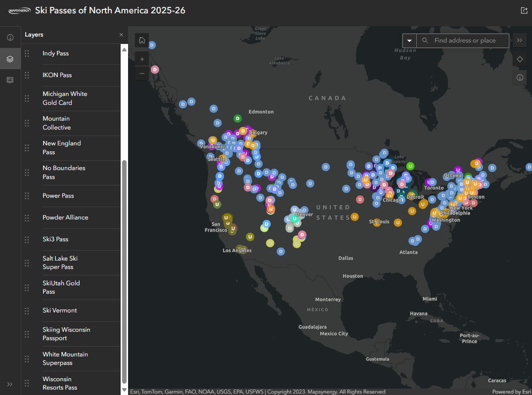Select the Powder Alliance layer
The image size is (532, 395).
point(65,217)
